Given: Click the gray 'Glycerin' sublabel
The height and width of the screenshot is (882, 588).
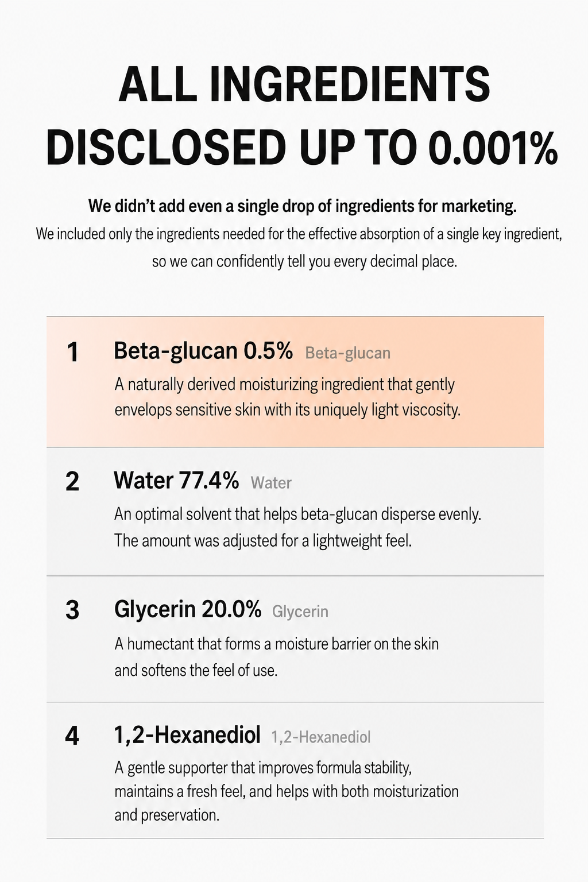Looking at the screenshot, I should point(300,612).
